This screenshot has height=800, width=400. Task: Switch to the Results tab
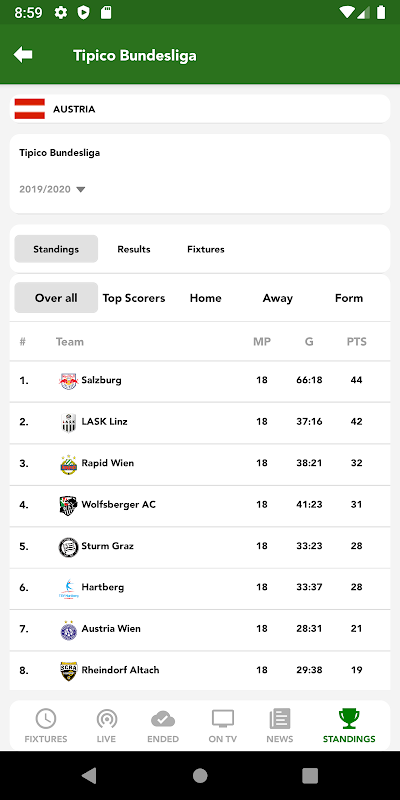click(x=134, y=249)
